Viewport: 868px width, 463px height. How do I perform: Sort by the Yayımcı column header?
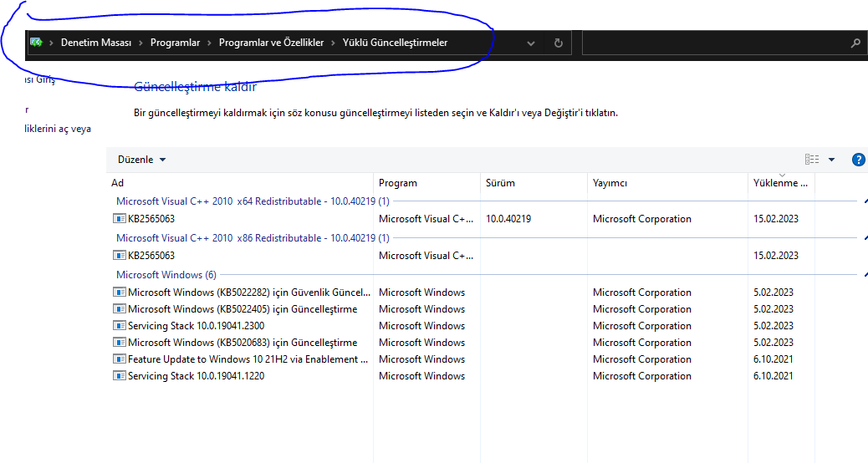pos(667,182)
